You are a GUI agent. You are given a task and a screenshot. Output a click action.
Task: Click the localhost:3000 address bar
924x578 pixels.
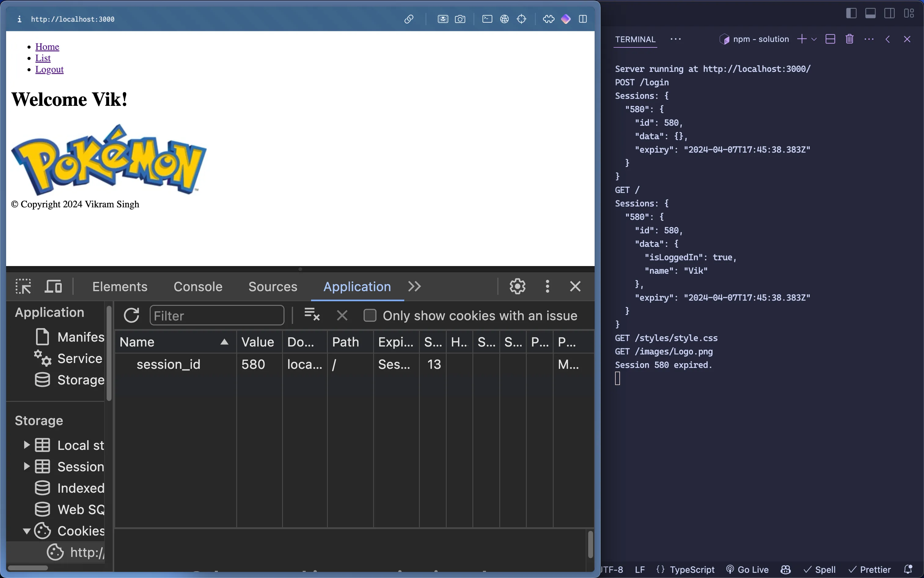point(72,19)
